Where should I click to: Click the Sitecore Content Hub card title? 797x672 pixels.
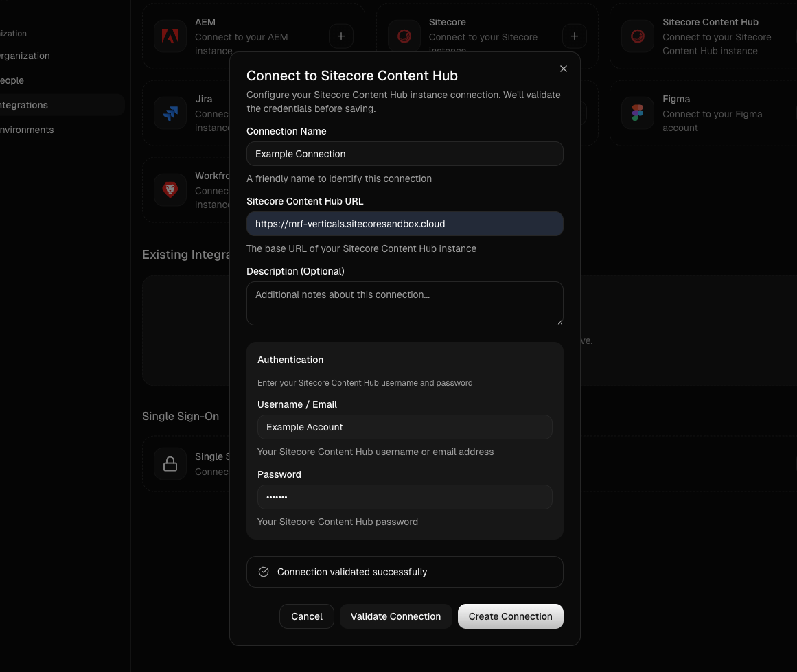pyautogui.click(x=710, y=22)
